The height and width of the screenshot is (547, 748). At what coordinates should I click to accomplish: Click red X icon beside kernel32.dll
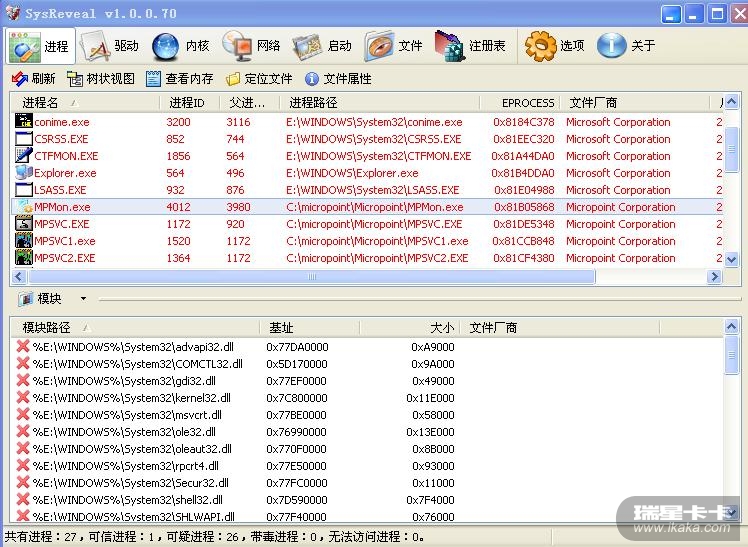23,397
